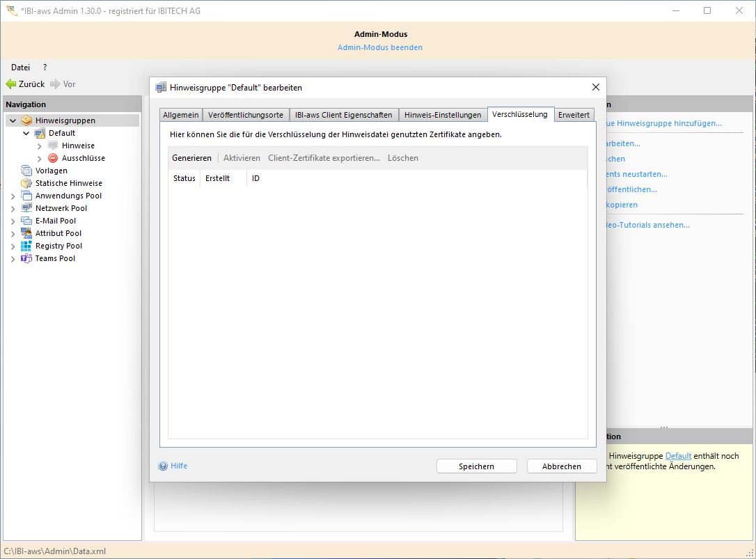Click the green Zurück arrow icon
This screenshot has height=559, width=756.
(10, 84)
